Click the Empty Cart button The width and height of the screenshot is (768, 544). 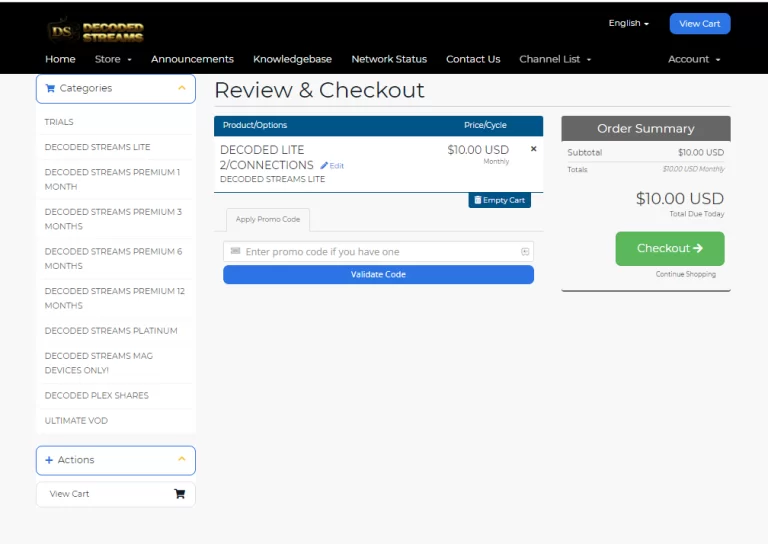pos(500,200)
